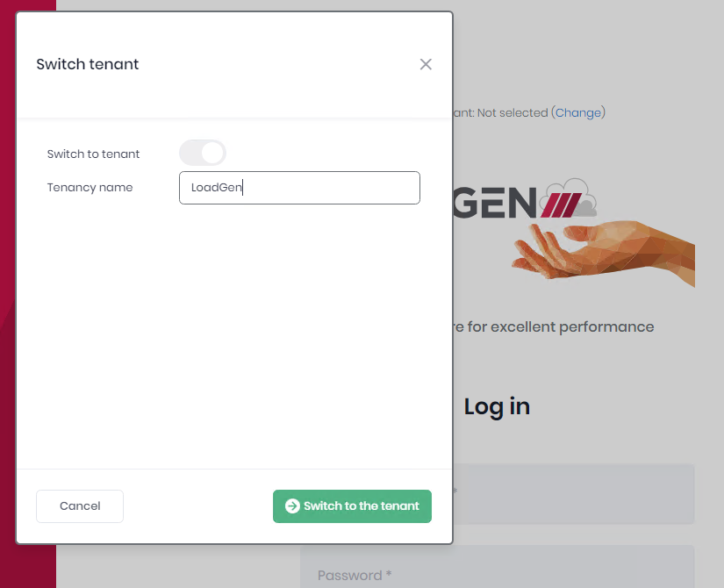Screen dimensions: 724x588
Task: Click the partially hidden username field
Action: click(x=573, y=494)
